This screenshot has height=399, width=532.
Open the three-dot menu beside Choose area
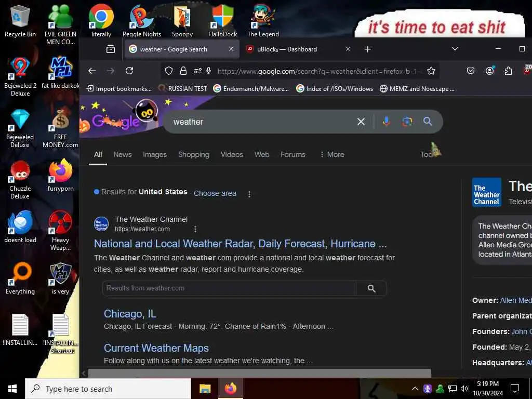249,194
